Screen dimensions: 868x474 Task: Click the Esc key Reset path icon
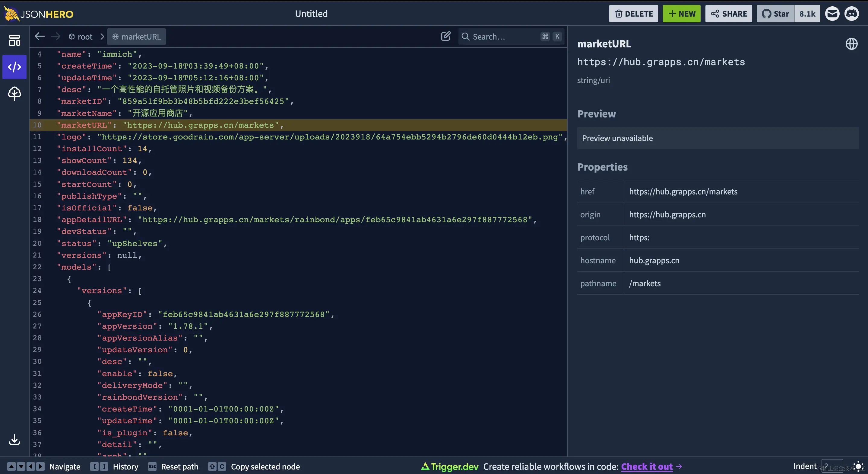click(152, 466)
